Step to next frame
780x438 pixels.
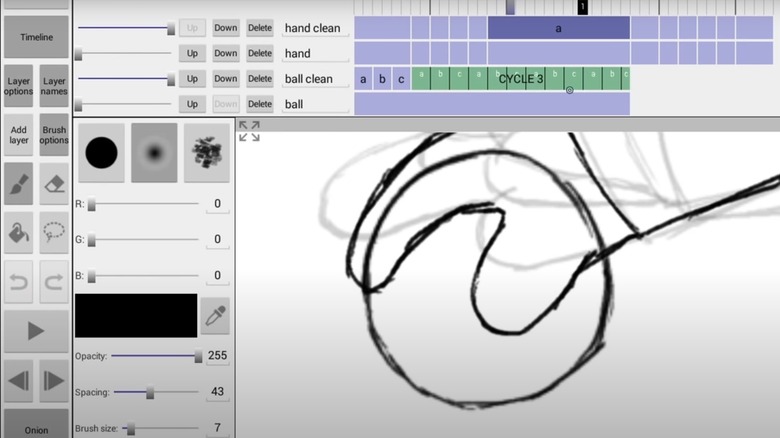click(x=54, y=381)
